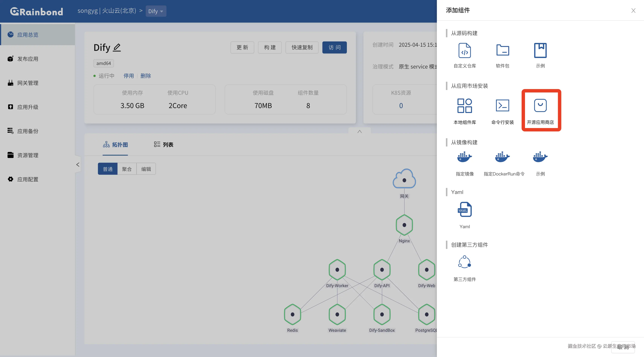This screenshot has width=644, height=357.
Task: Switch topology to 聚合 mode
Action: 127,169
